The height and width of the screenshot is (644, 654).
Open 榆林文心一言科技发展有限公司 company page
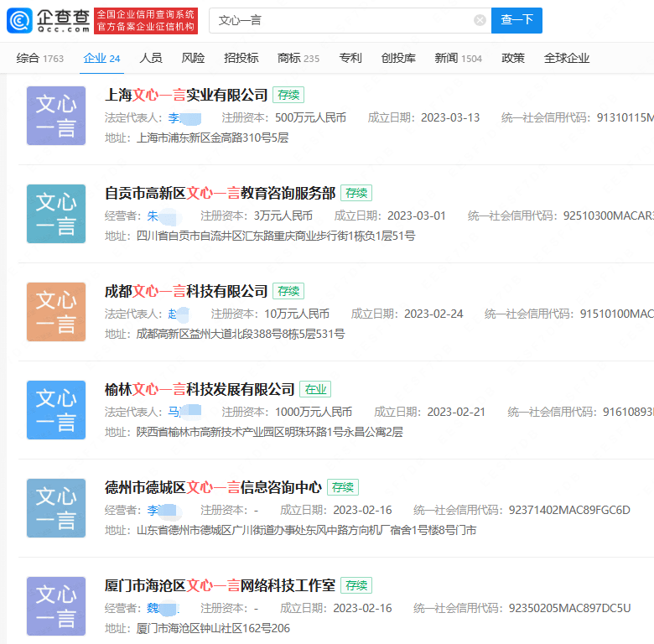(x=200, y=389)
